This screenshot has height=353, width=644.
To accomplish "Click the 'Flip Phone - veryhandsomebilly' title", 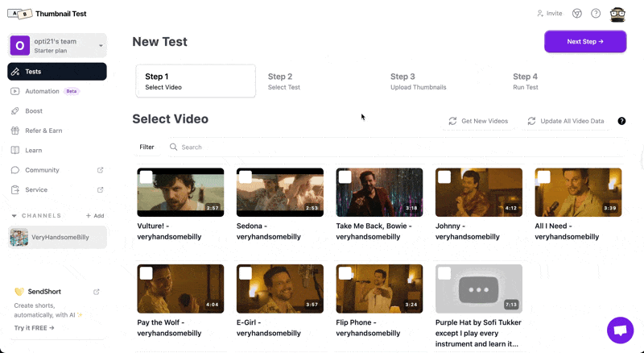I will click(368, 328).
